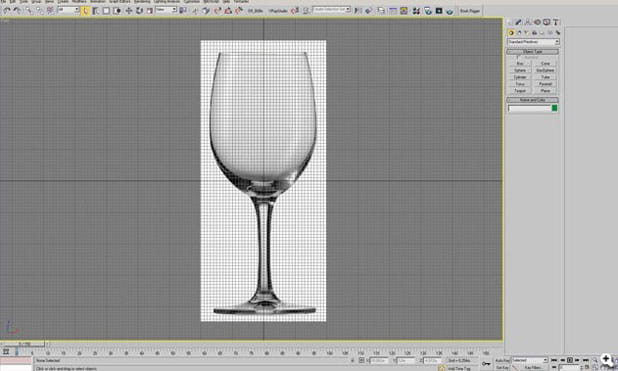Activate the Select and Move tool
Screen dimensions: 618x371
pos(128,11)
